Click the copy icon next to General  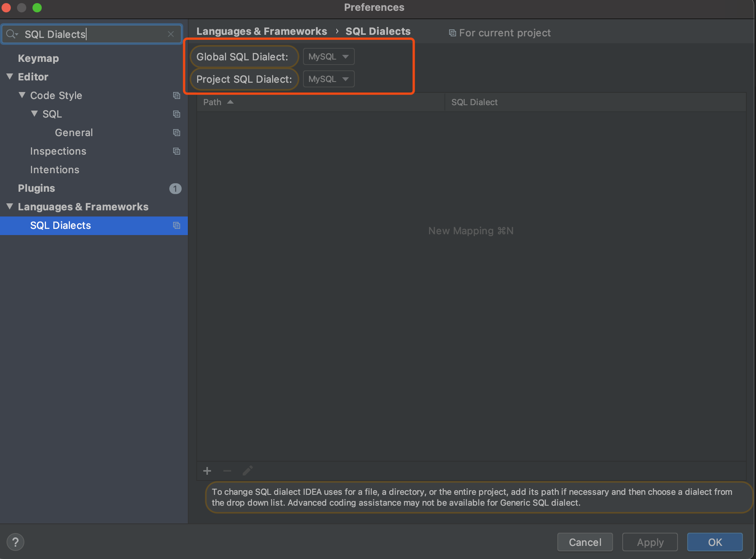point(176,132)
